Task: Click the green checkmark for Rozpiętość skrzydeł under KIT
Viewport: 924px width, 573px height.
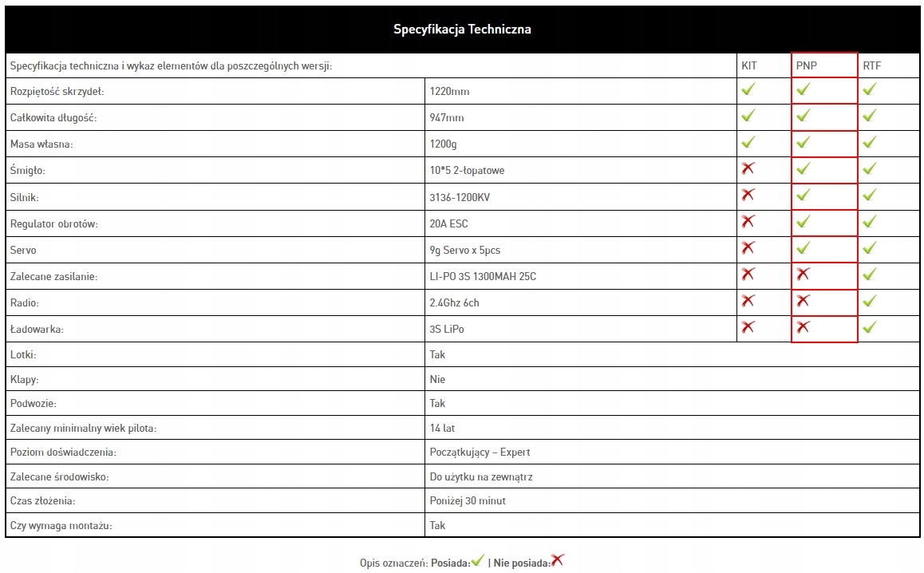Action: coord(748,90)
